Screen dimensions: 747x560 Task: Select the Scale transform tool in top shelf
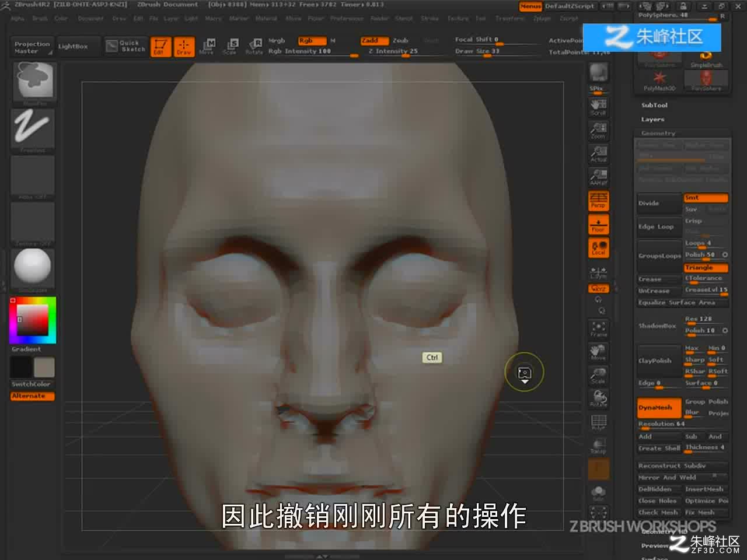point(230,46)
